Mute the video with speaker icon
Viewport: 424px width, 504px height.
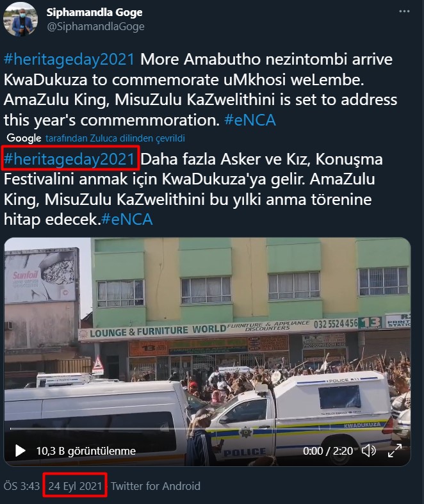point(369,451)
